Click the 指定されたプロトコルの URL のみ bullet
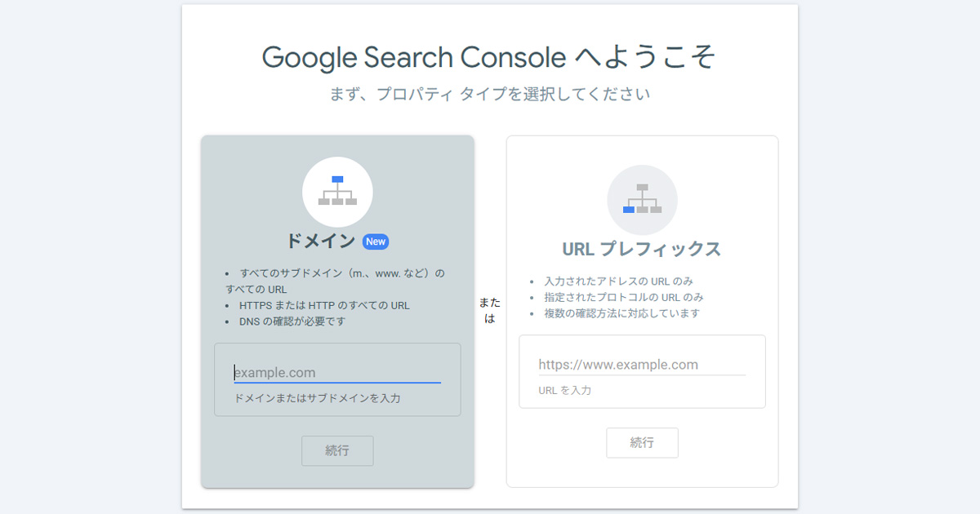 coord(624,297)
